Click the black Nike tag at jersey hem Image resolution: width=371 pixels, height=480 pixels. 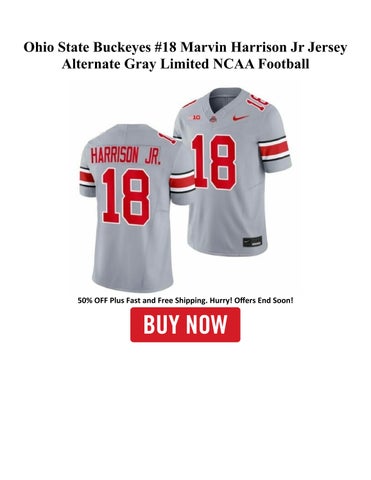252,242
